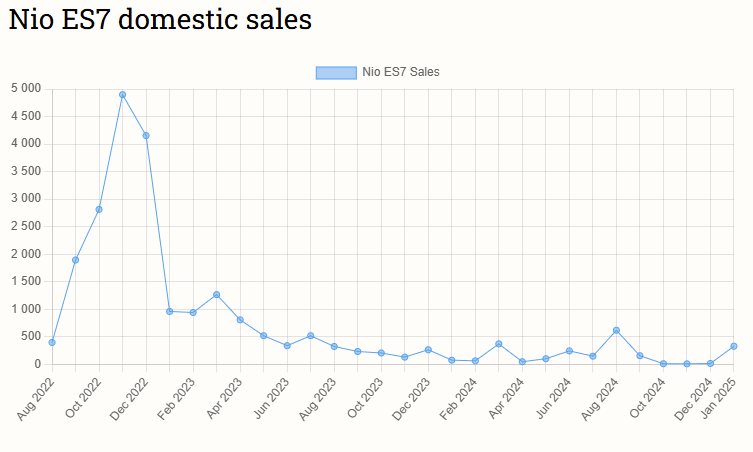
Task: Click the highest peak data point on chart
Action: pyautogui.click(x=122, y=95)
